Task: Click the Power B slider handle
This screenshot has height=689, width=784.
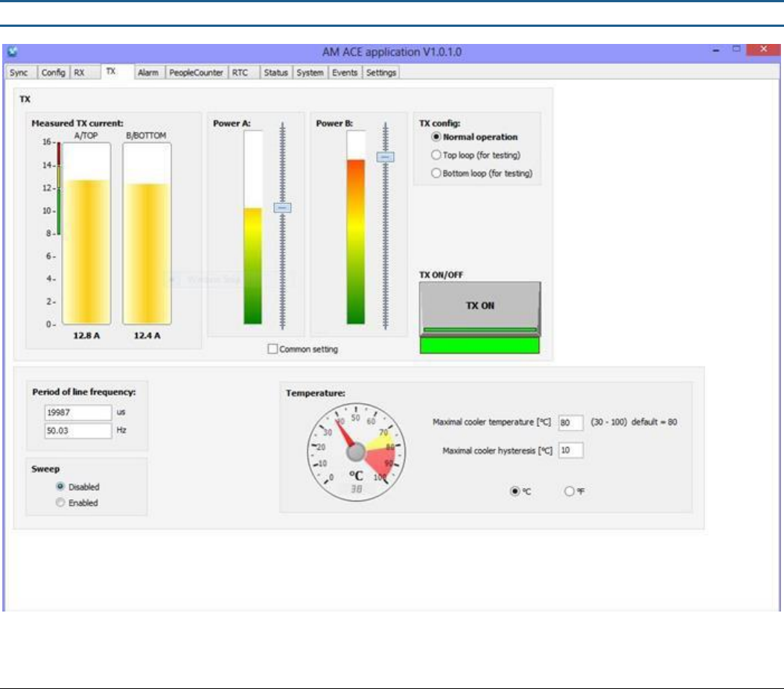Action: pyautogui.click(x=385, y=157)
